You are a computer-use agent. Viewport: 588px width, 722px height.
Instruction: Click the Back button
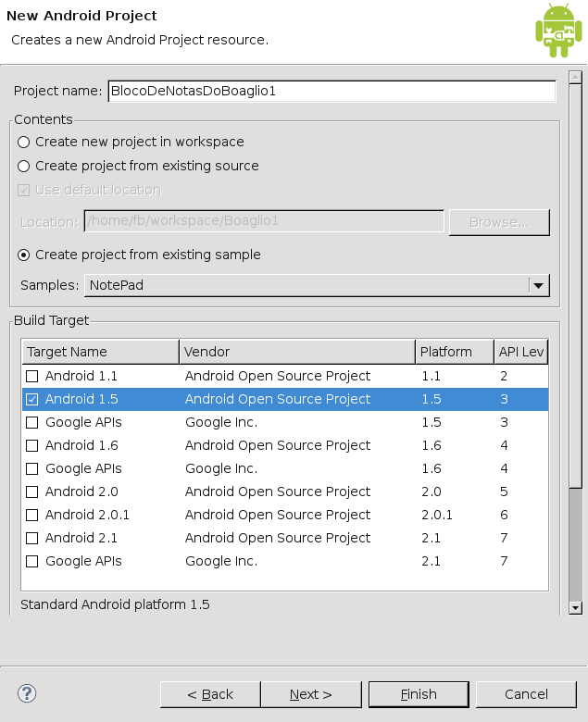(x=210, y=694)
